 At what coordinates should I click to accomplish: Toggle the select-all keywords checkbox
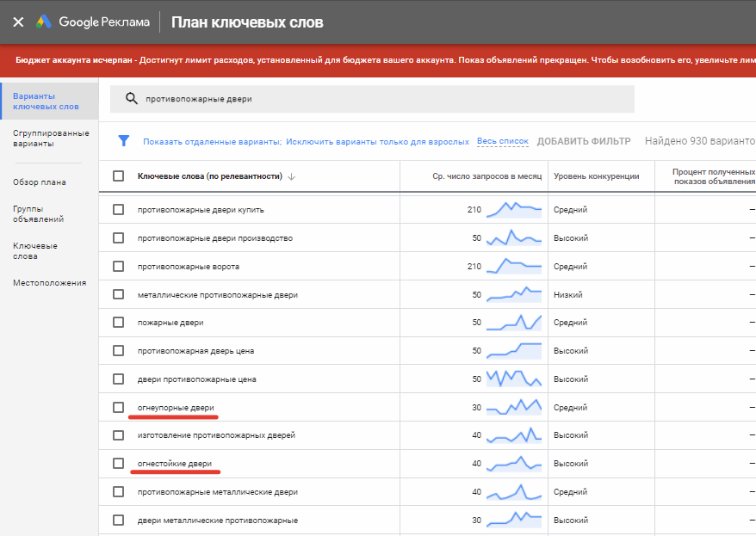click(118, 176)
